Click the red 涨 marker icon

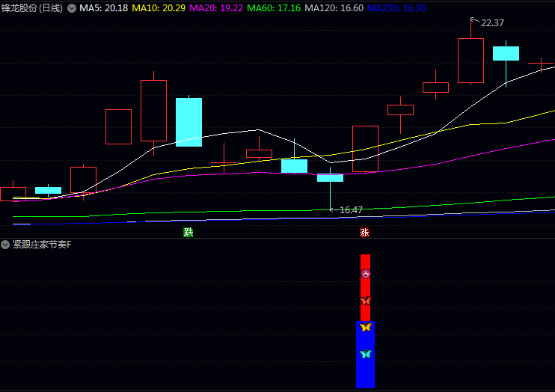(x=365, y=232)
